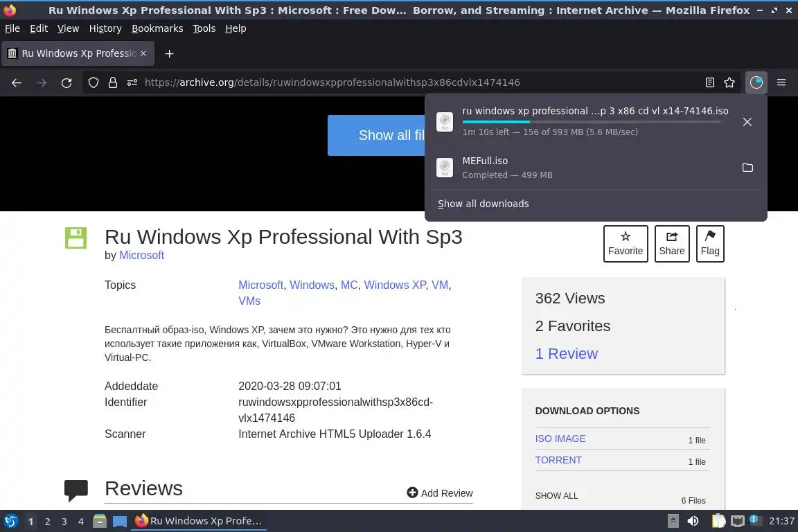Click the Firefox taskbar window button
The height and width of the screenshot is (532, 798).
(x=199, y=522)
